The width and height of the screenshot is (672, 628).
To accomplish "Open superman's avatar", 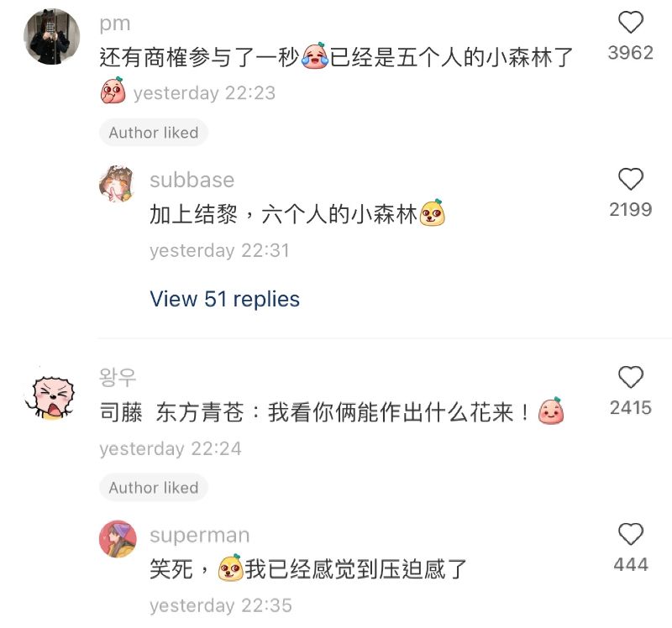I will (x=118, y=539).
